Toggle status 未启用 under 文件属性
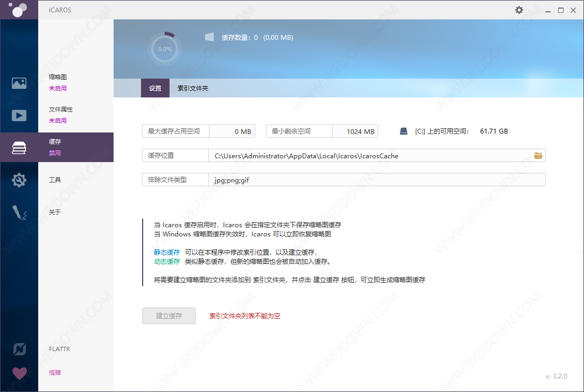This screenshot has height=392, width=584. 58,121
